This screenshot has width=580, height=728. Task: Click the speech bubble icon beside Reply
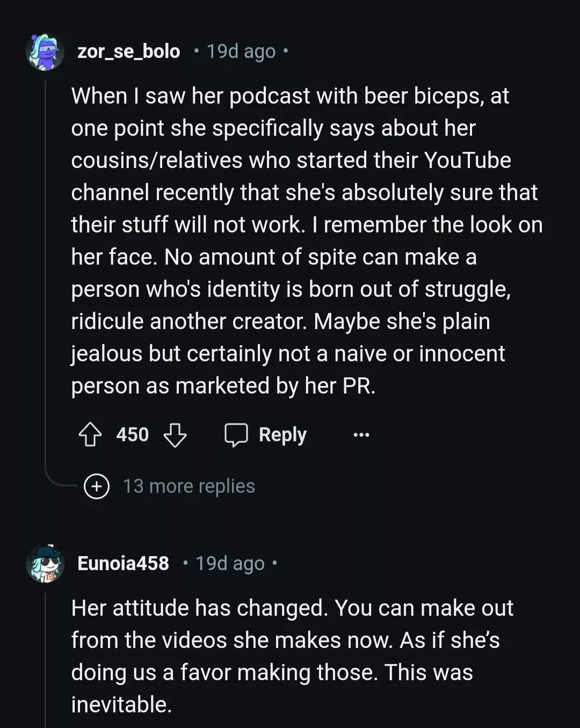236,434
